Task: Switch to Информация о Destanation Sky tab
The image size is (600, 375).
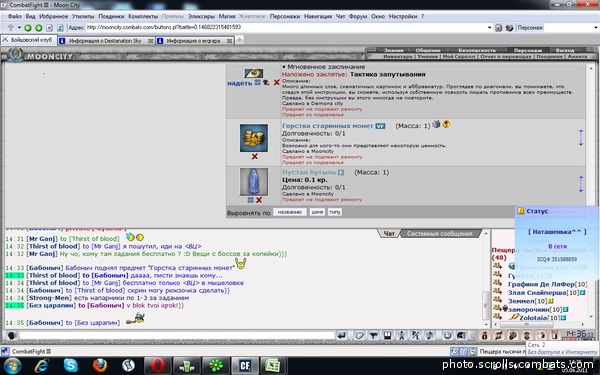Action: (x=106, y=41)
